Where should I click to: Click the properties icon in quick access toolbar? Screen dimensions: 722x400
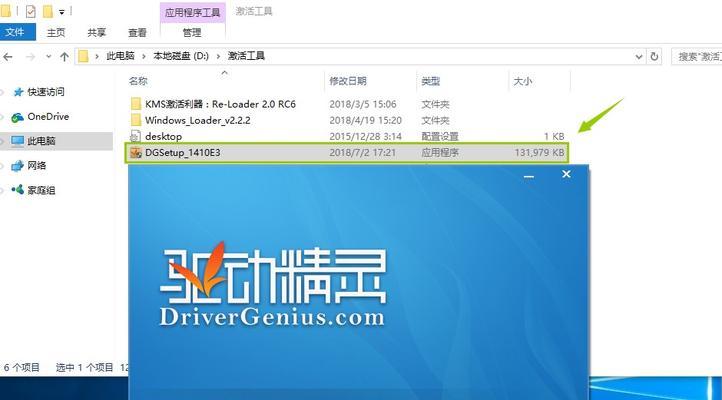pos(30,11)
